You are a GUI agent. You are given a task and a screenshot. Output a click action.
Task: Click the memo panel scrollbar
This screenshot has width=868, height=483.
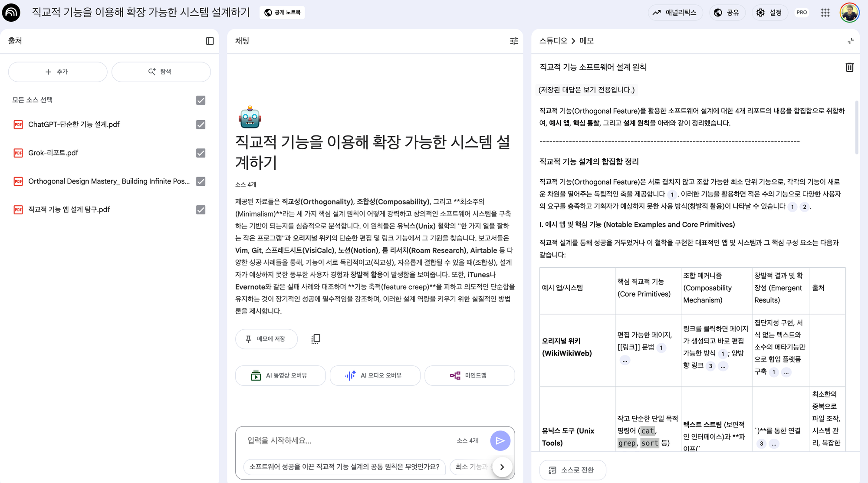point(856,128)
